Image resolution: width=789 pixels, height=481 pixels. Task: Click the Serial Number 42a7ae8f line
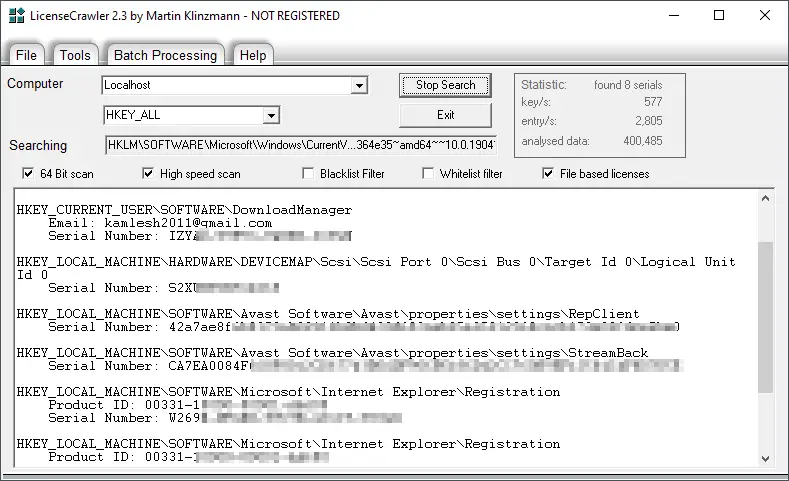tap(364, 327)
